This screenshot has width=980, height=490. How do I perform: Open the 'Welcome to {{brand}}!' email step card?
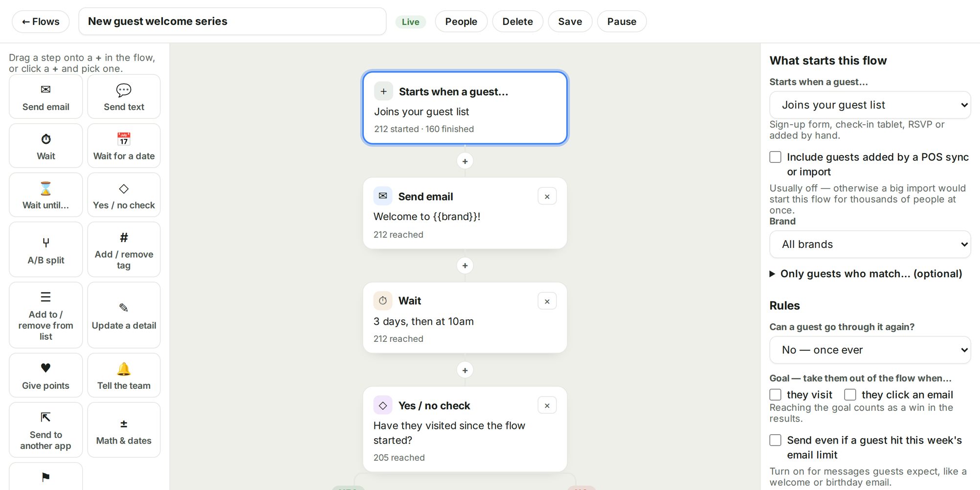pos(465,213)
